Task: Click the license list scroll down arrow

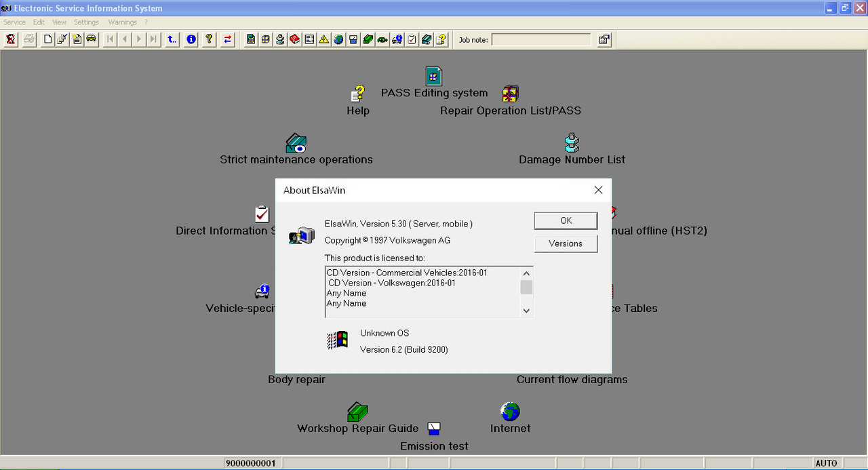Action: tap(526, 311)
